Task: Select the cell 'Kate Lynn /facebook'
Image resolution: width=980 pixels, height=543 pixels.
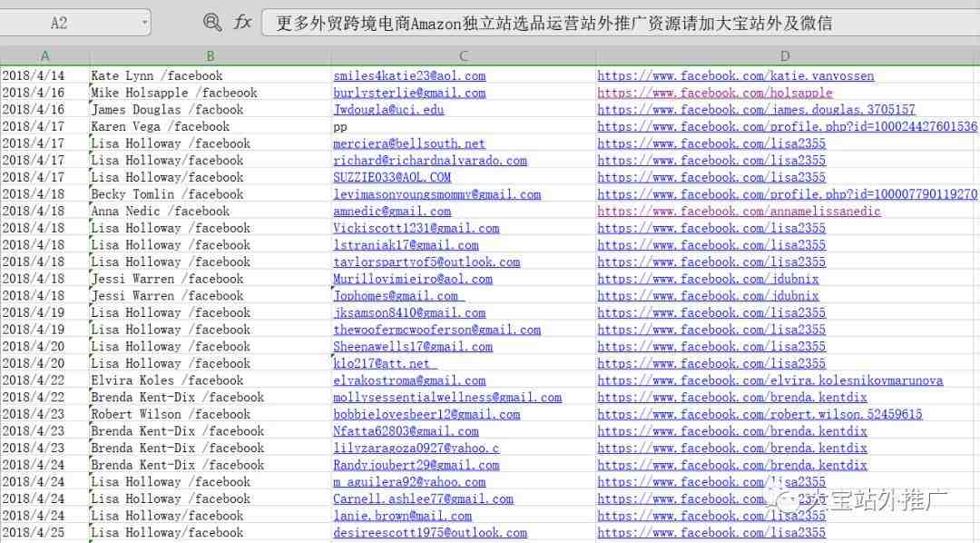Action: pyautogui.click(x=210, y=75)
